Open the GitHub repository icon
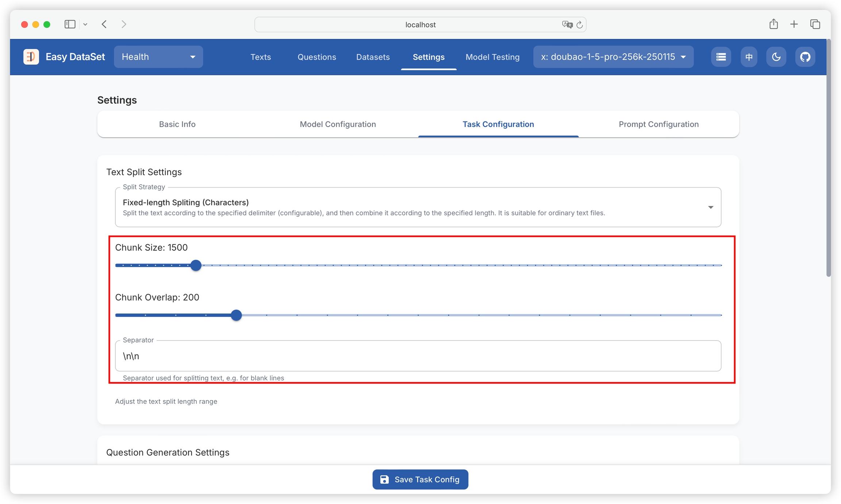 coord(805,57)
